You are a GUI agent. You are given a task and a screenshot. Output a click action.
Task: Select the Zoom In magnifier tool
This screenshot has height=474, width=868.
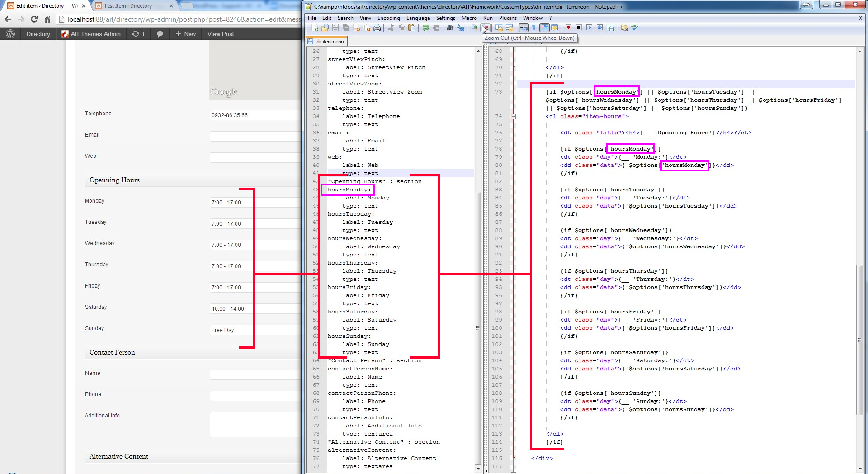pos(474,28)
